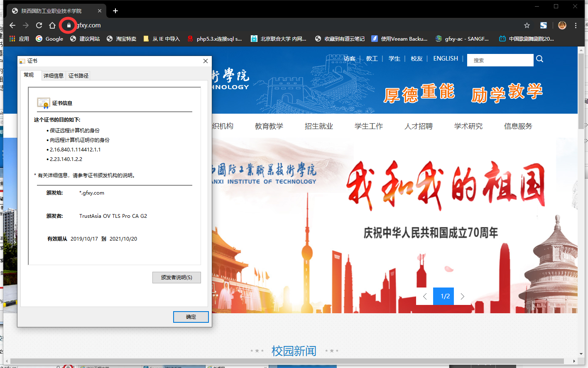Click the back navigation arrow

tap(12, 25)
